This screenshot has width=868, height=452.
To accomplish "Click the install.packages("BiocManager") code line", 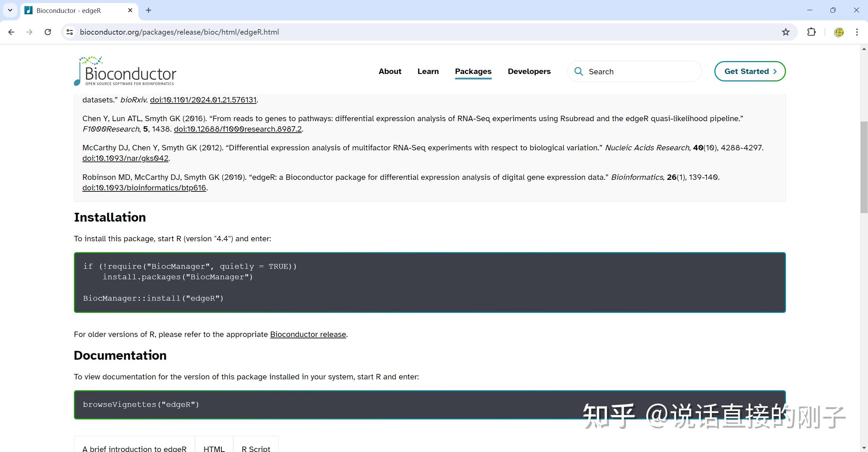I will (x=178, y=277).
